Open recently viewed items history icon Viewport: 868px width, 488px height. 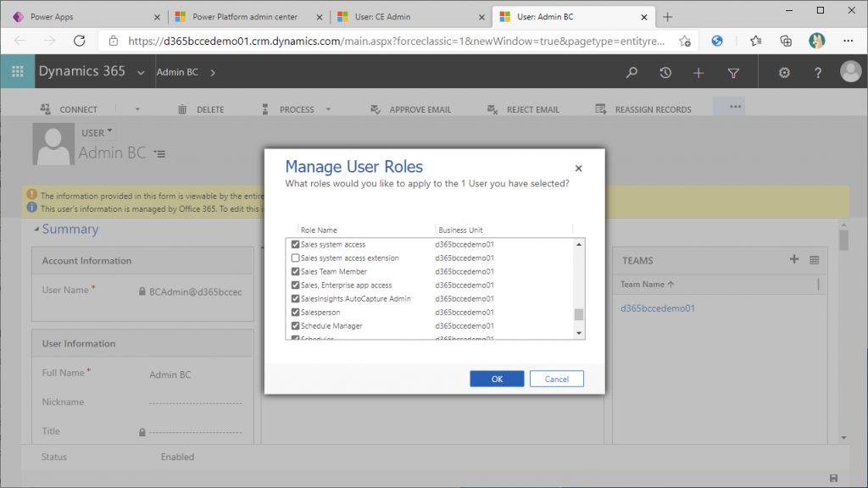(665, 73)
